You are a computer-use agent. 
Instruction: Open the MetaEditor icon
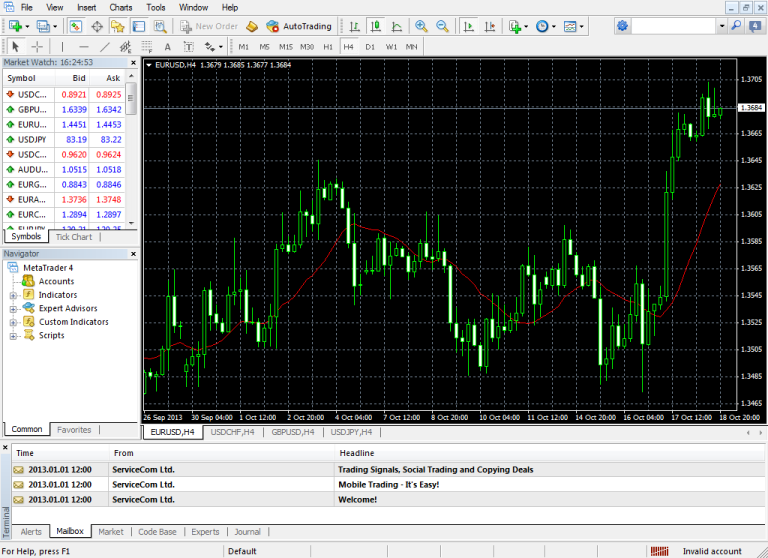coord(252,26)
